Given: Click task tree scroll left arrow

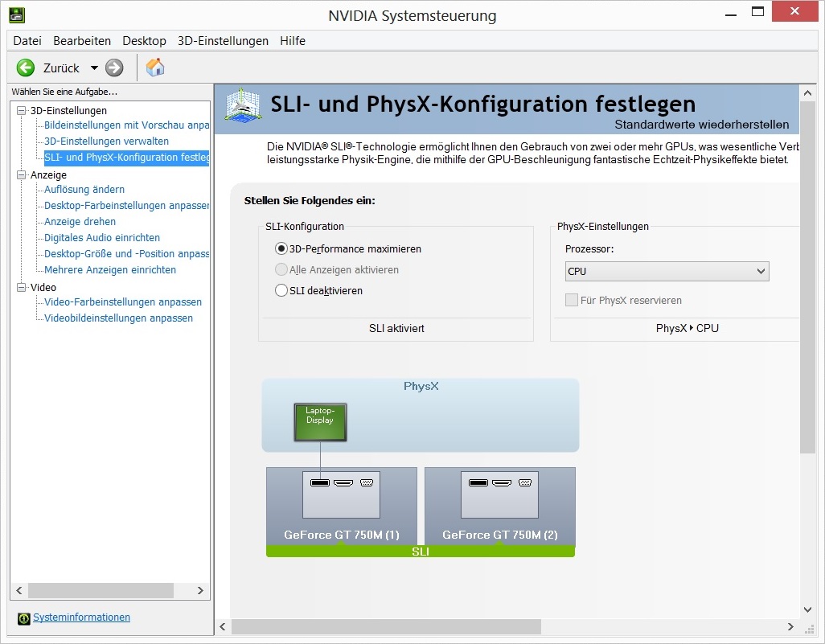Looking at the screenshot, I should pos(19,590).
